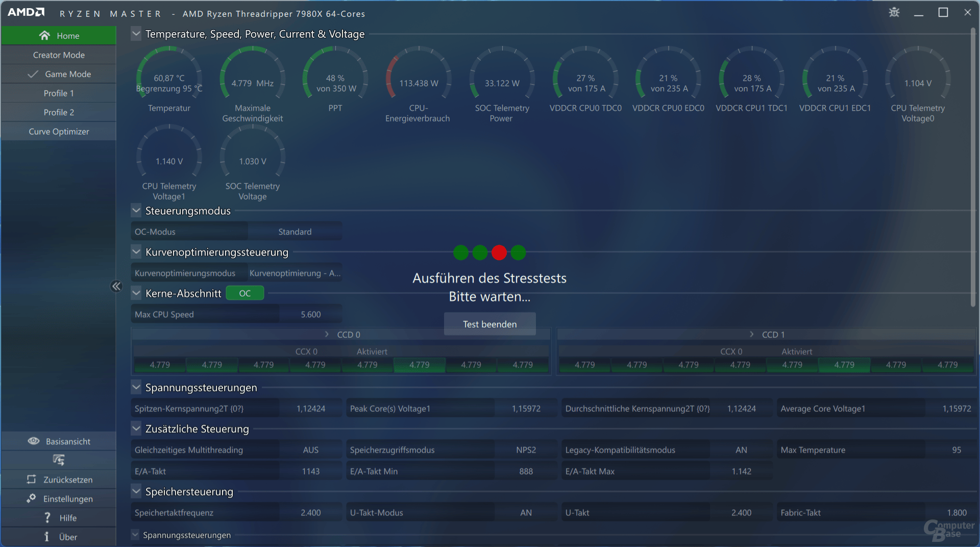Collapse the Steuerungsmodus section
Viewport: 980px width, 547px height.
[136, 211]
